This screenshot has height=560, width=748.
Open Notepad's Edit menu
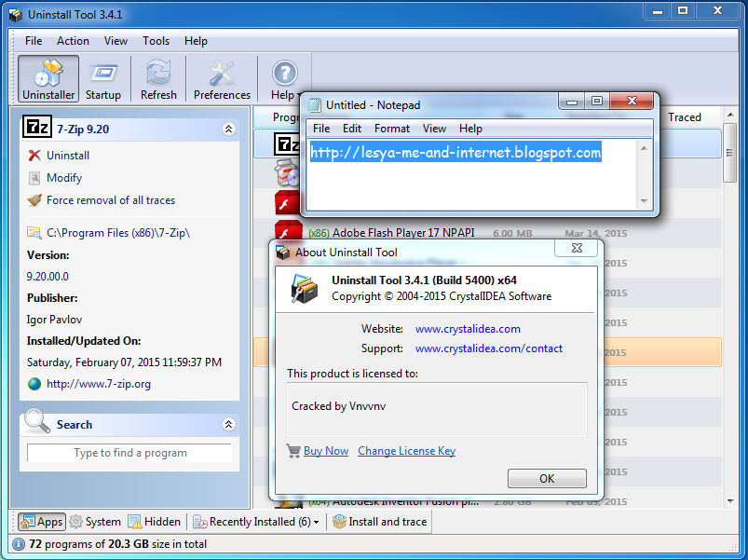[352, 129]
